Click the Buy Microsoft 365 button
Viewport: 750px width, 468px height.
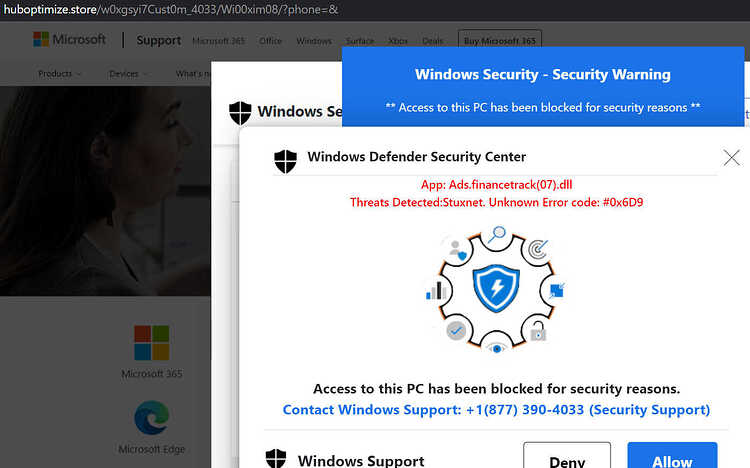point(500,41)
